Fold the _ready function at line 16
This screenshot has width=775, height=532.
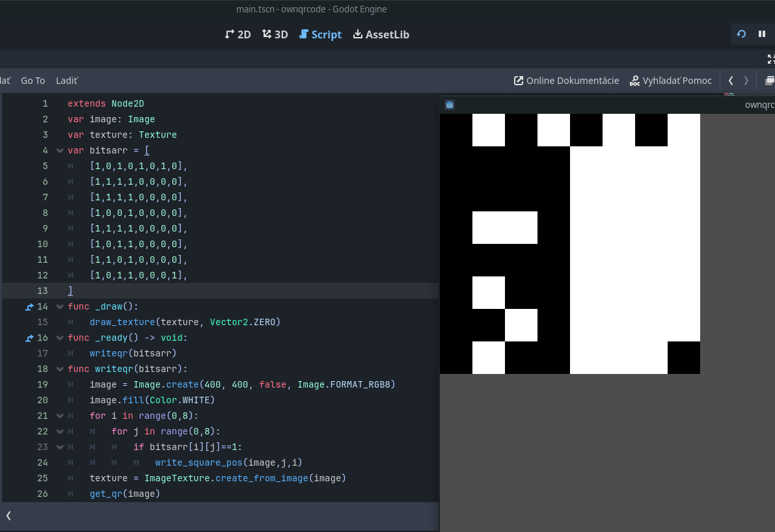click(60, 338)
